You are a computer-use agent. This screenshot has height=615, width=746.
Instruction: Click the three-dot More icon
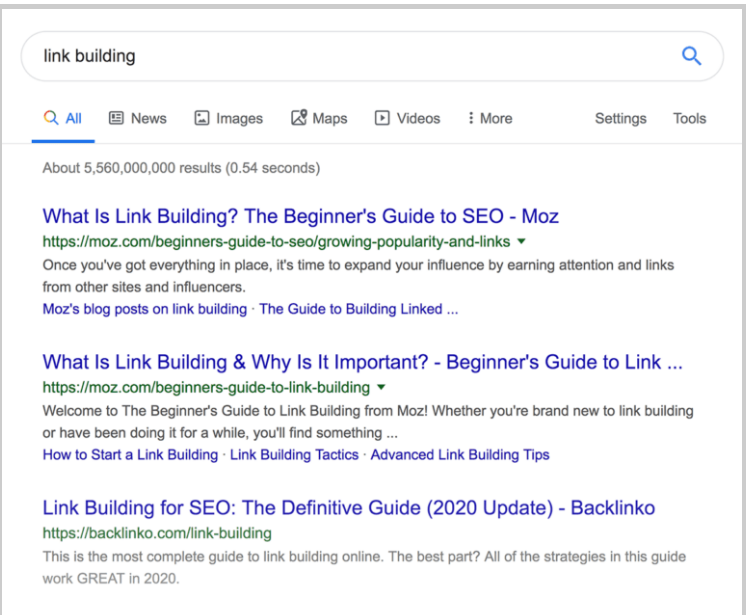470,118
